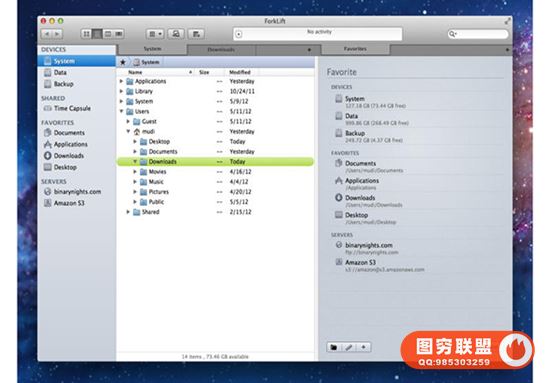The height and width of the screenshot is (383, 550).
Task: Select the System tab in left pane
Action: pyautogui.click(x=152, y=49)
